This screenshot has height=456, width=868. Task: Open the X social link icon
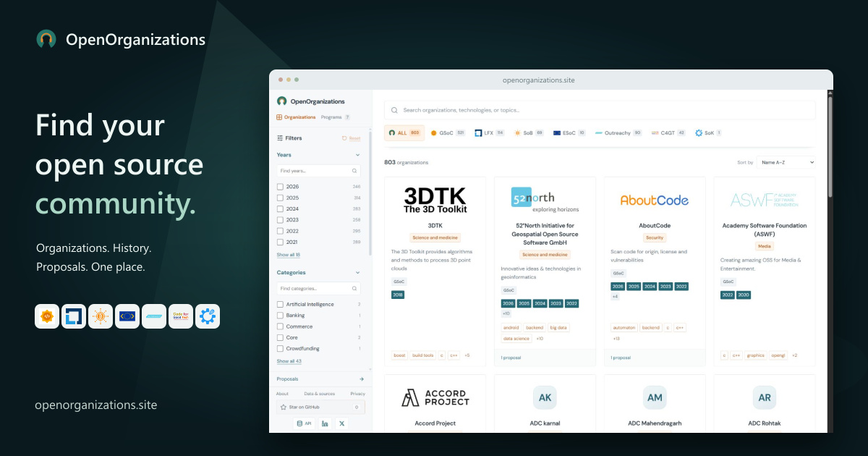click(342, 423)
